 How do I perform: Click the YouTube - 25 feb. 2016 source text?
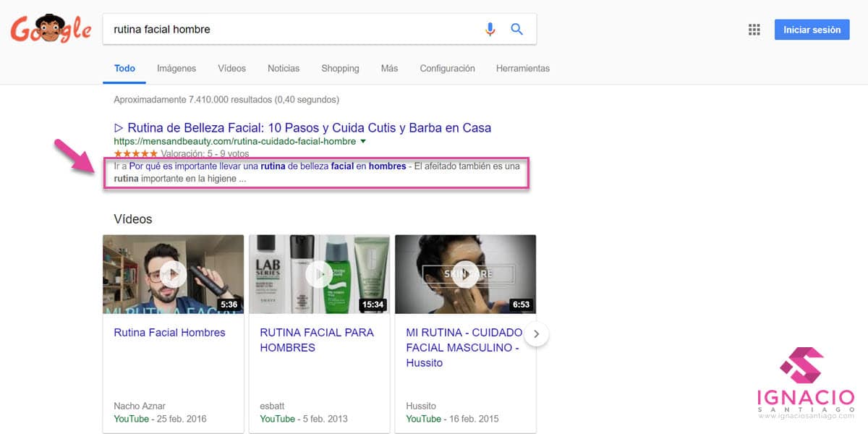tap(160, 419)
